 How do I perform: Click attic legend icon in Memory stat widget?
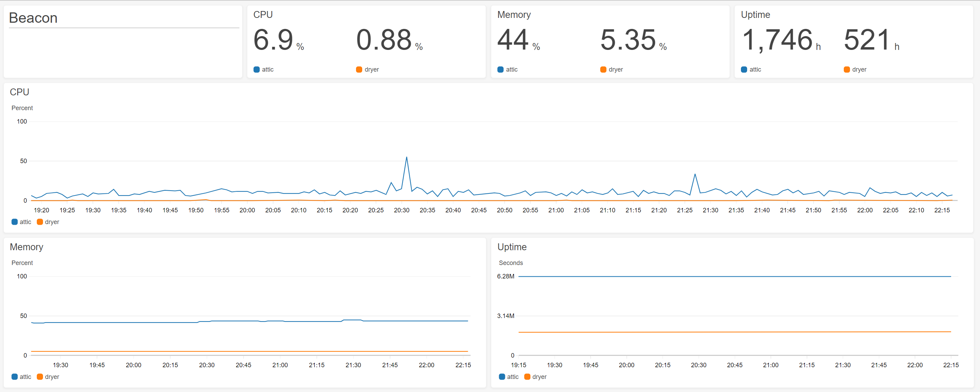click(x=500, y=69)
